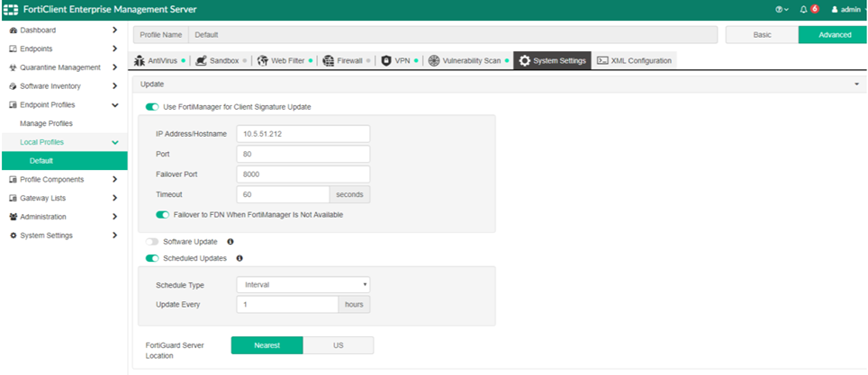Enable the Software Update toggle

click(x=152, y=242)
